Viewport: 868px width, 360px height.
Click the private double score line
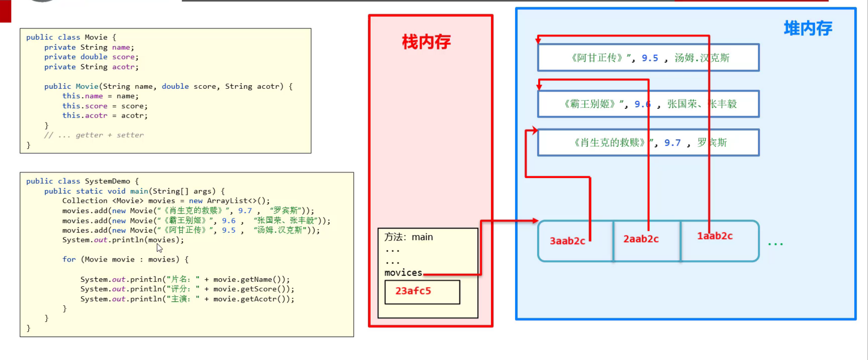(x=91, y=57)
